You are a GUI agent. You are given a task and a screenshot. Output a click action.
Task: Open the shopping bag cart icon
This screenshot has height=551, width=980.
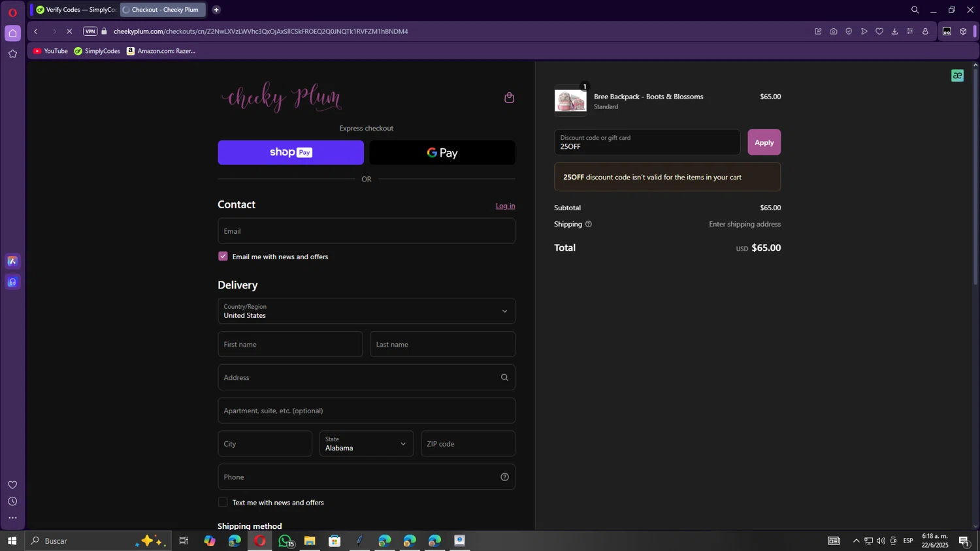(510, 97)
